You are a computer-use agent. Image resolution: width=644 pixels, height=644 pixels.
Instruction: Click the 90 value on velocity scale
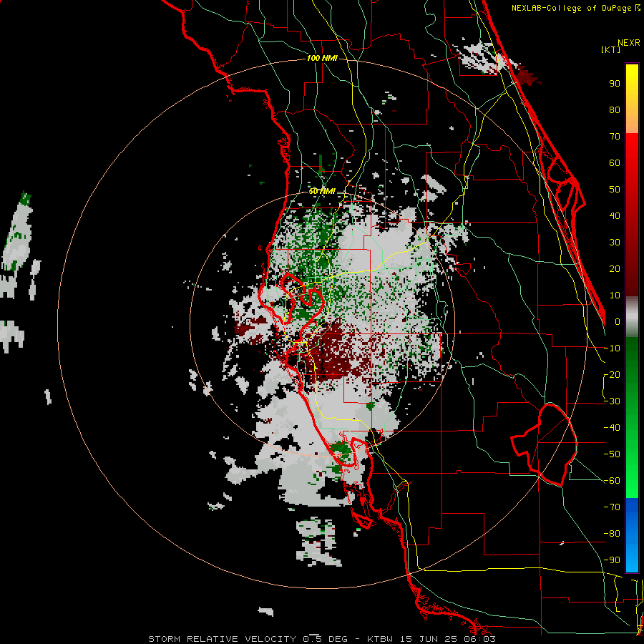pos(615,84)
